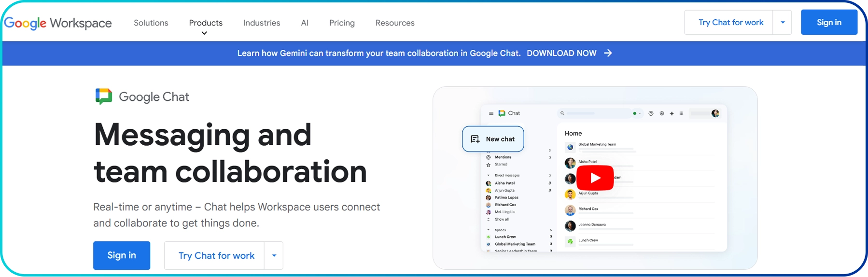Click the Sign in button in the header
The width and height of the screenshot is (868, 277).
click(829, 22)
